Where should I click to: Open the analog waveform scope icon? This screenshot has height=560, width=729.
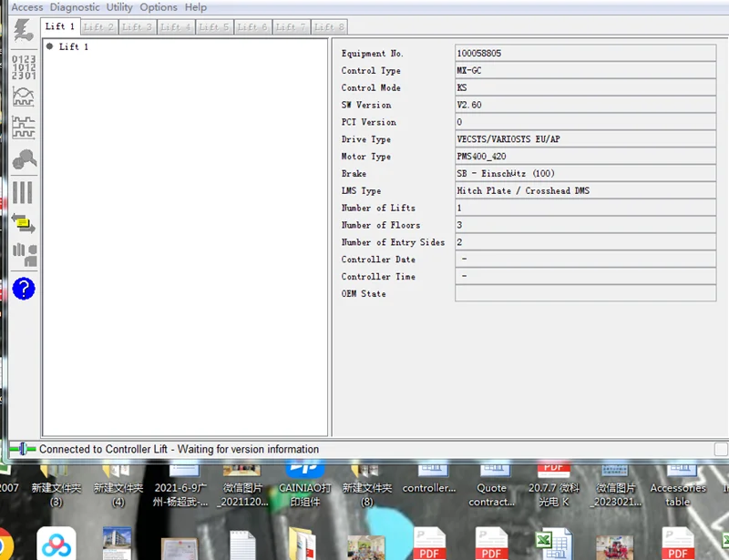click(x=24, y=97)
